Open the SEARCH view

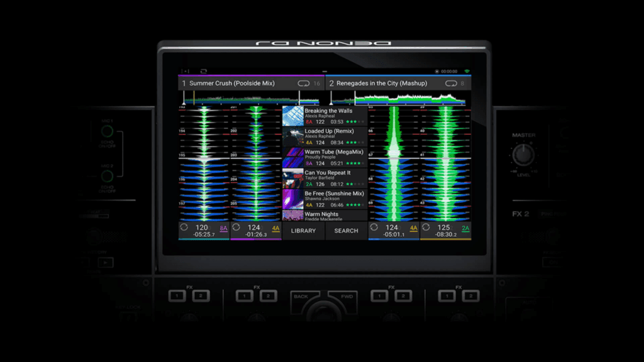pyautogui.click(x=346, y=231)
